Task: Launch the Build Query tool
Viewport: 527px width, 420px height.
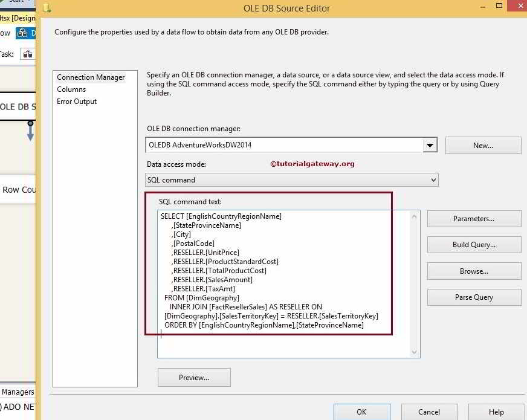Action: coord(474,245)
